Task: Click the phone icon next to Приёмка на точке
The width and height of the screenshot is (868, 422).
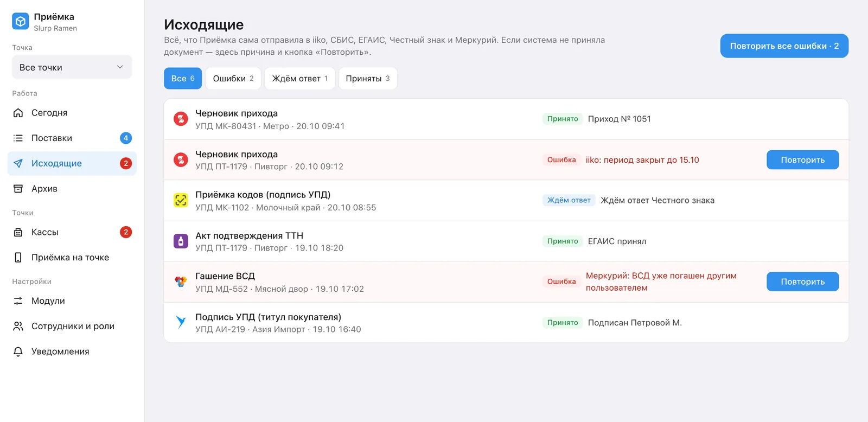Action: click(18, 257)
